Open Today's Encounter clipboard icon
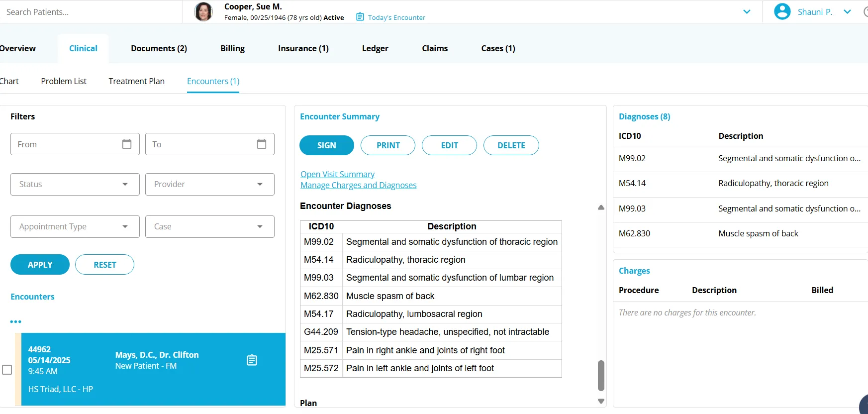The width and height of the screenshot is (868, 414). (x=360, y=17)
